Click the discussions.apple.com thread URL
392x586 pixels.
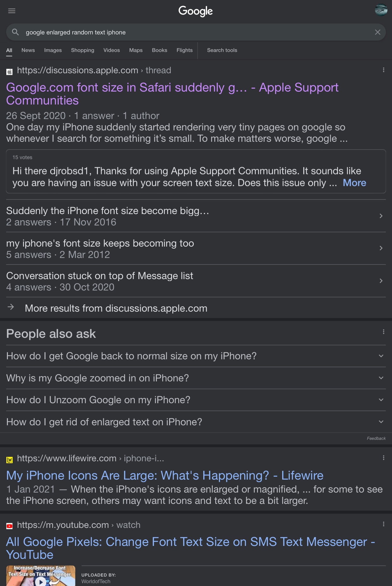coord(94,70)
